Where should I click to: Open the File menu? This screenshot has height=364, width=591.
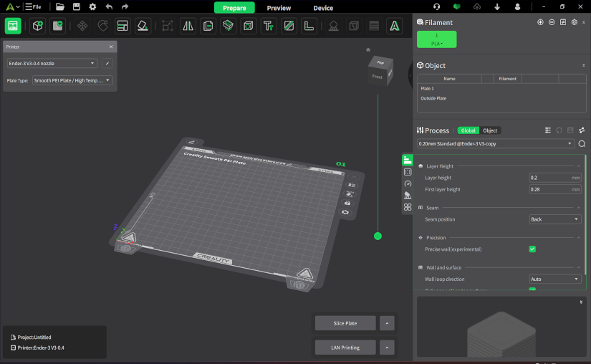33,6
